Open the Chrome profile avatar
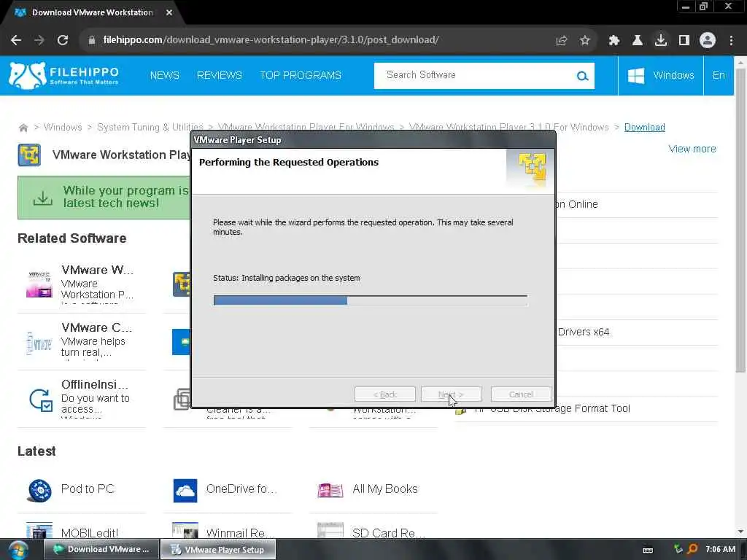This screenshot has height=560, width=747. [x=708, y=41]
